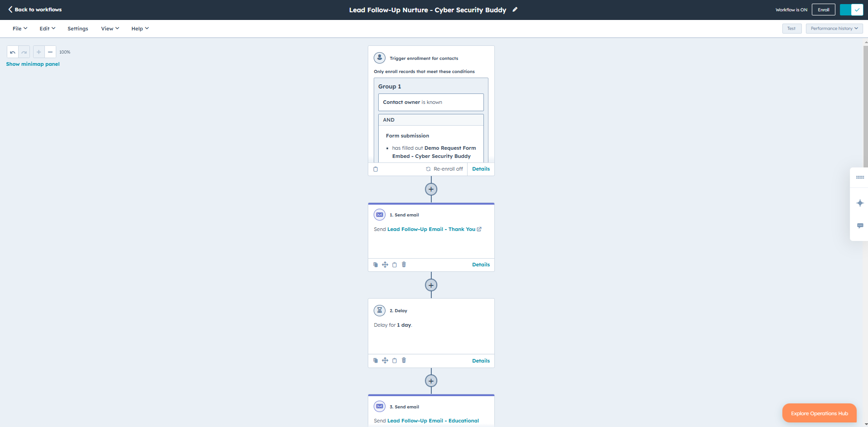This screenshot has width=868, height=427.
Task: Delete the step 1 Send email action
Action: [404, 265]
